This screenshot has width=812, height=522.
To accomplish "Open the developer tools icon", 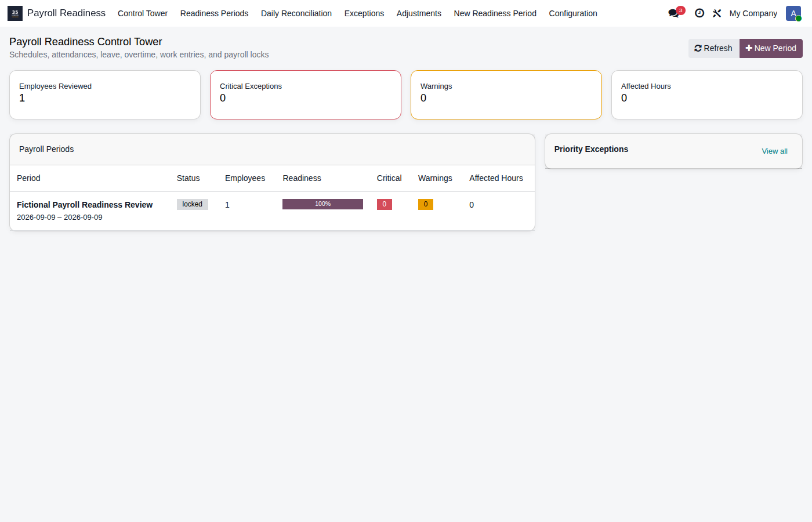I will [x=717, y=13].
